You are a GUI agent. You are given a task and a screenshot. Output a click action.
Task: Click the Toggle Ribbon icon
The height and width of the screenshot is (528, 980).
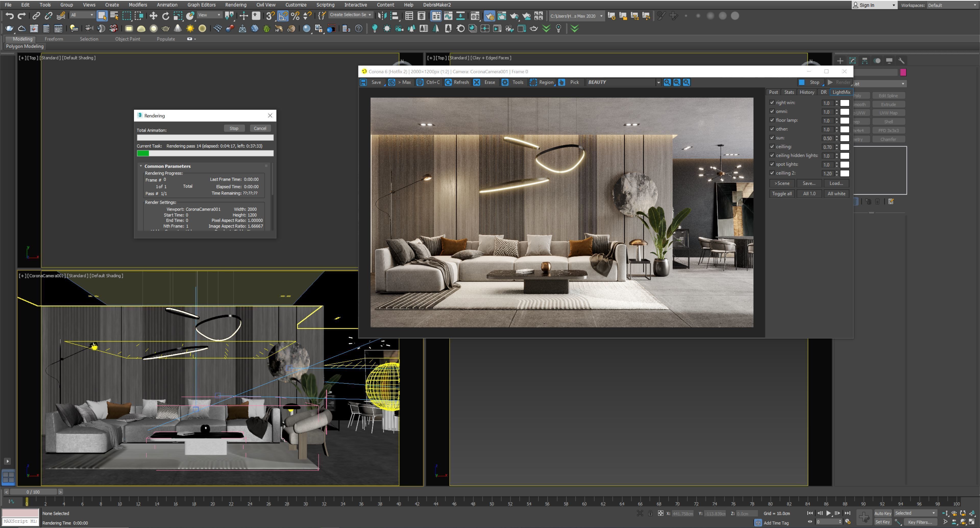tap(436, 16)
